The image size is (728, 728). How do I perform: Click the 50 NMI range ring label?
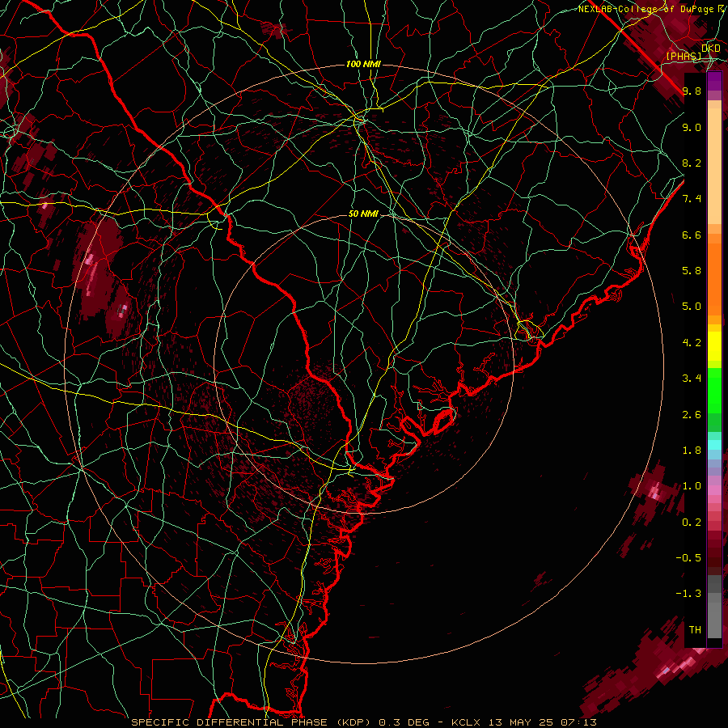click(x=363, y=214)
